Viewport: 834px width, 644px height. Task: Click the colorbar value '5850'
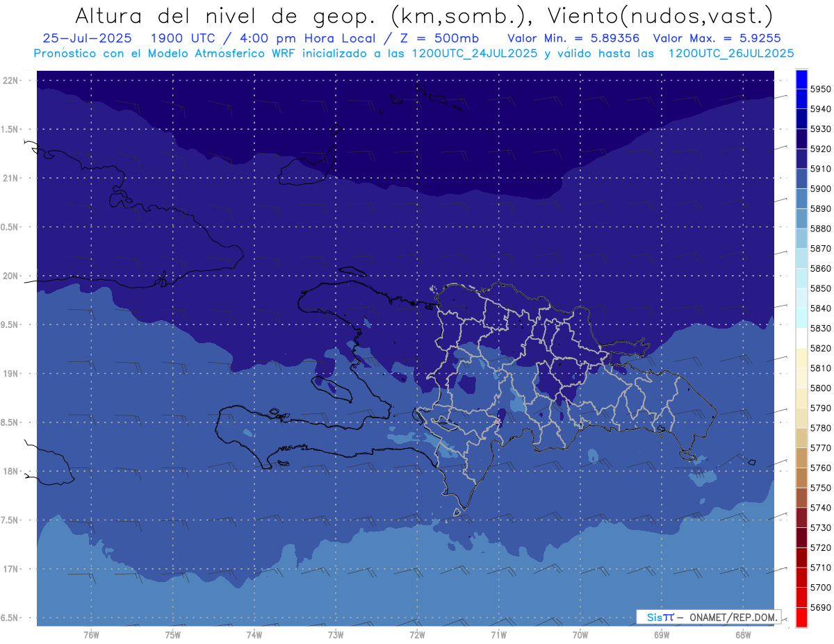coord(821,288)
